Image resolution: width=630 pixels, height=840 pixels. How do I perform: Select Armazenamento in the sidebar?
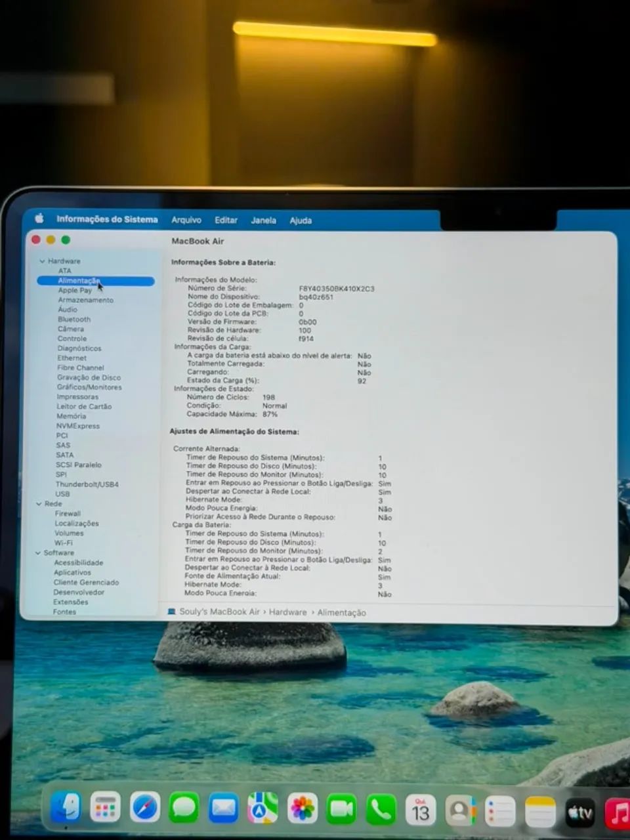pyautogui.click(x=85, y=300)
